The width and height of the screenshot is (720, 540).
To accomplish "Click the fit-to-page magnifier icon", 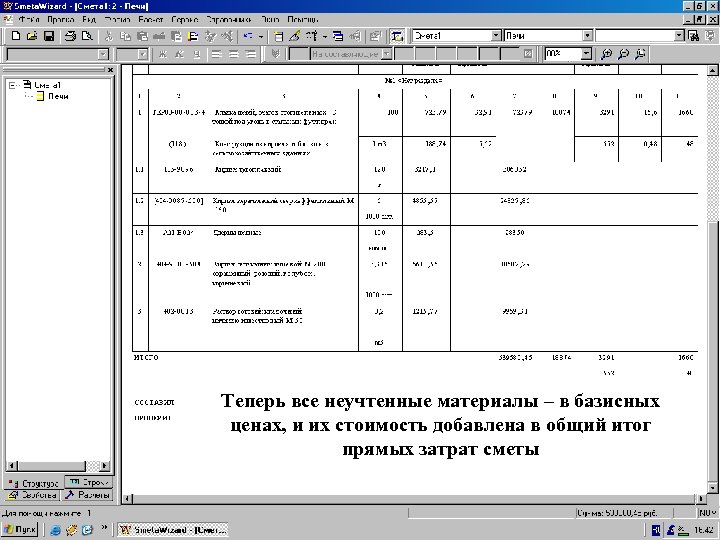I will [x=640, y=54].
